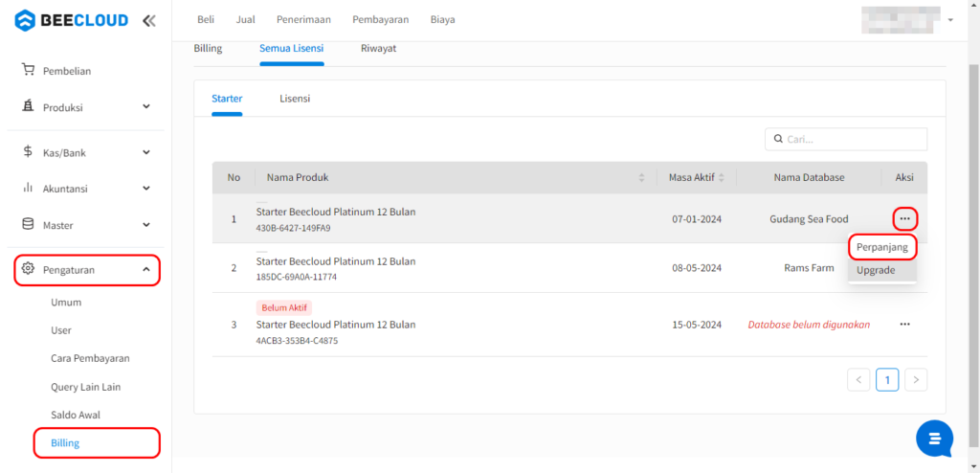Collapse sidebar with double chevron icon
The width and height of the screenshot is (980, 473).
pos(148,20)
